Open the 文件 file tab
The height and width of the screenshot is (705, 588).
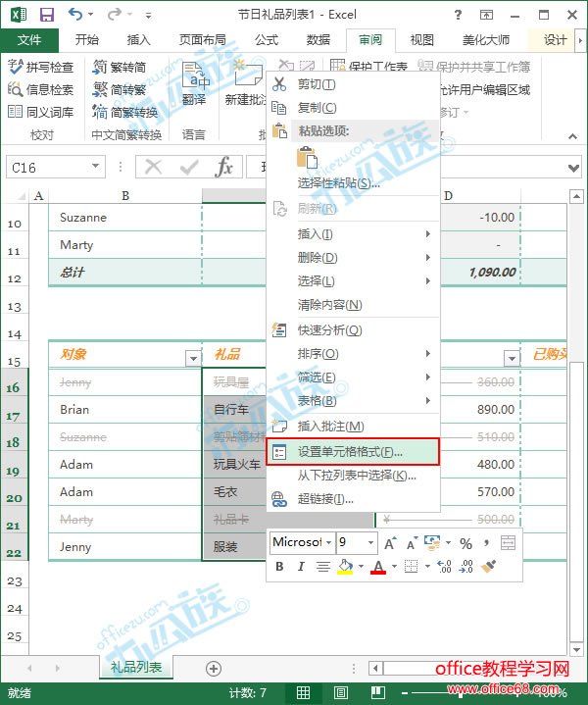click(x=29, y=40)
